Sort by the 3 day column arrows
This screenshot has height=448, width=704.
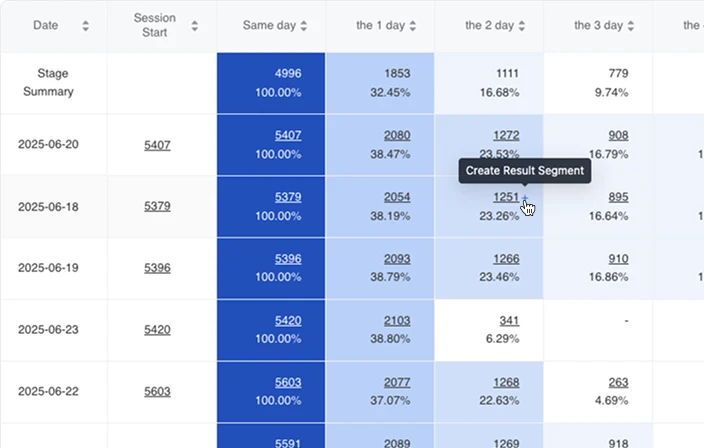point(631,26)
